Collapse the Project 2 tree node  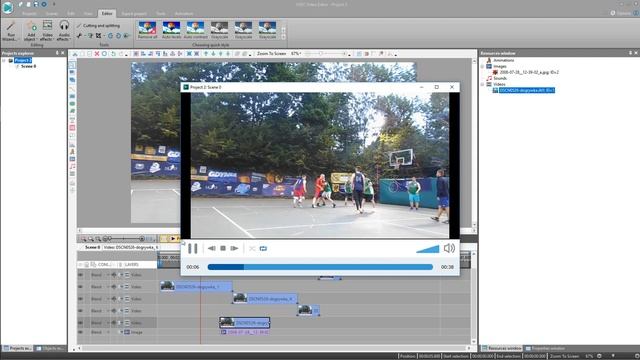click(x=4, y=60)
